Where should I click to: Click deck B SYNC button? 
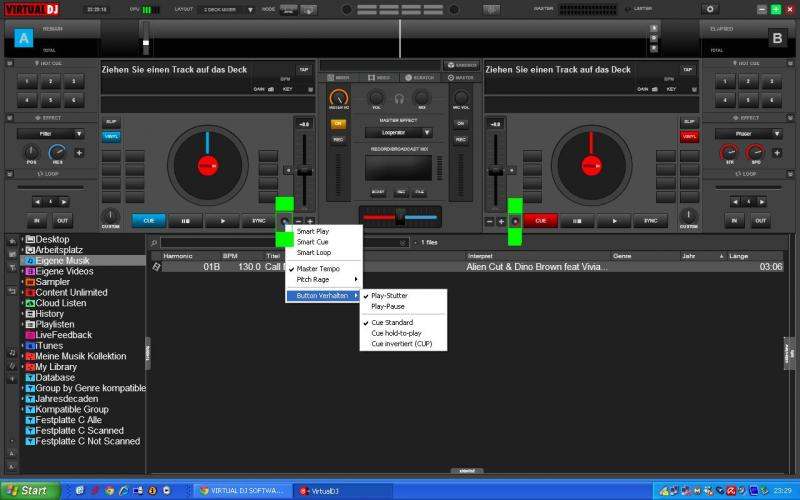coord(651,221)
